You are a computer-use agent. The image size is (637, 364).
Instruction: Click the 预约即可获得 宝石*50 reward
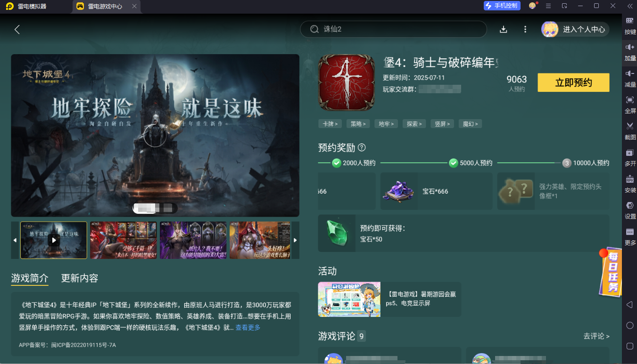464,233
